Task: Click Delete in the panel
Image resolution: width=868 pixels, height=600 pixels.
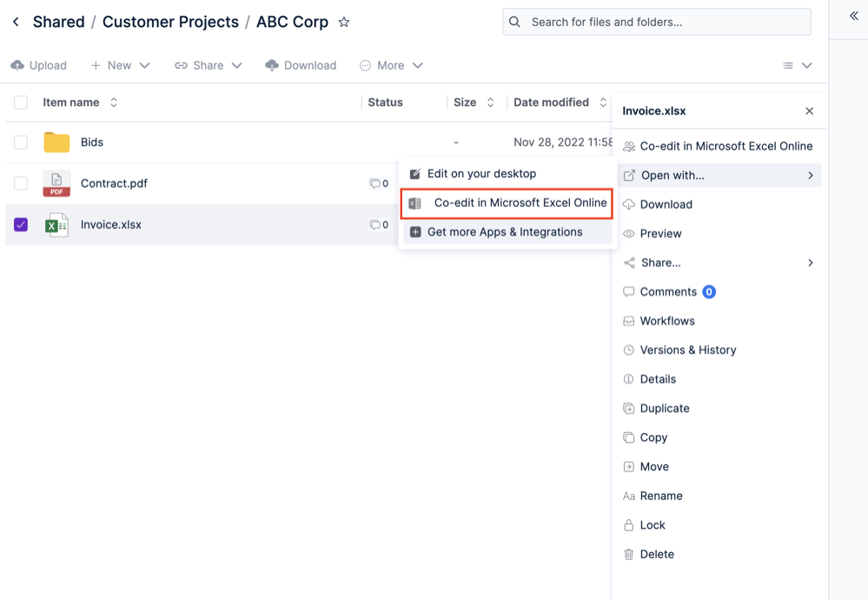Action: pyautogui.click(x=719, y=554)
